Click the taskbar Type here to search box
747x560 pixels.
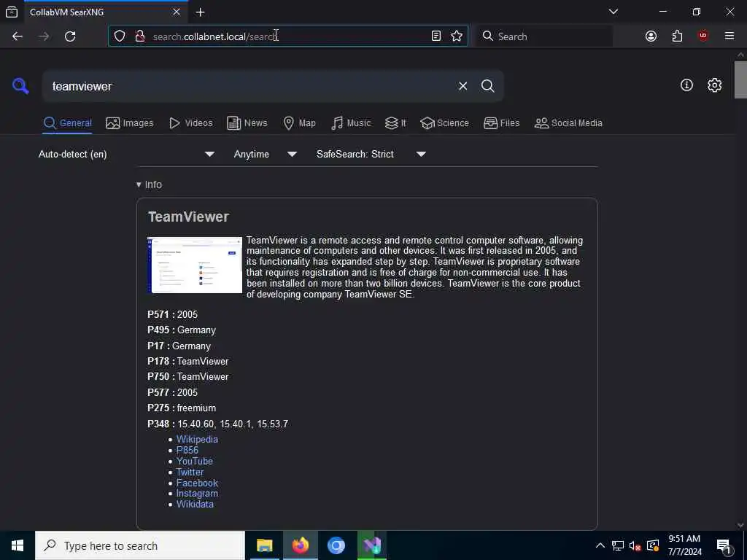click(139, 545)
